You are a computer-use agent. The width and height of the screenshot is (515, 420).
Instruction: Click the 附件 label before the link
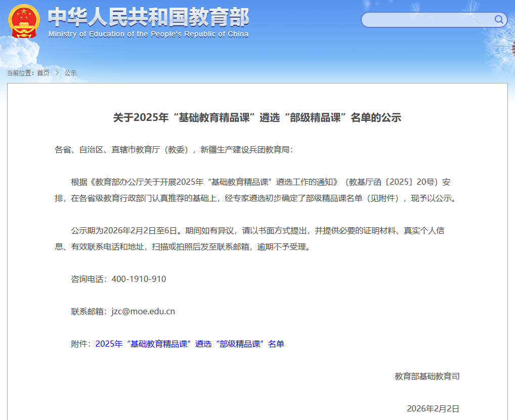point(80,344)
